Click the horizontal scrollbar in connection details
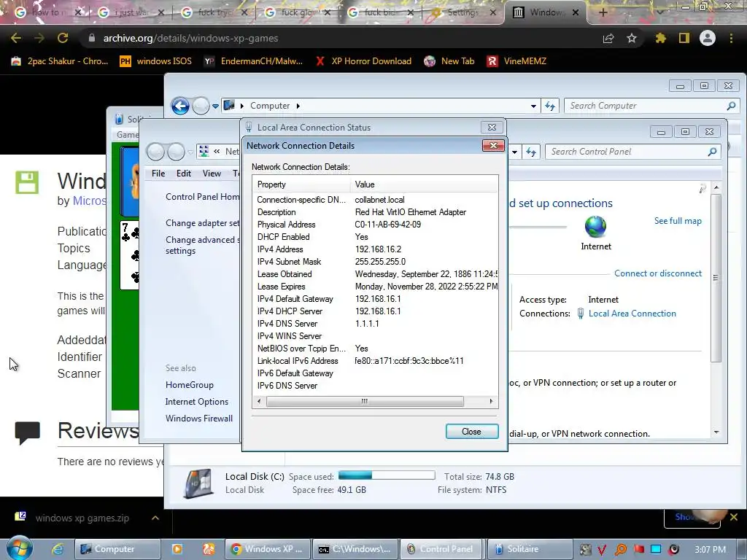Viewport: 747px width, 560px height. [365, 402]
